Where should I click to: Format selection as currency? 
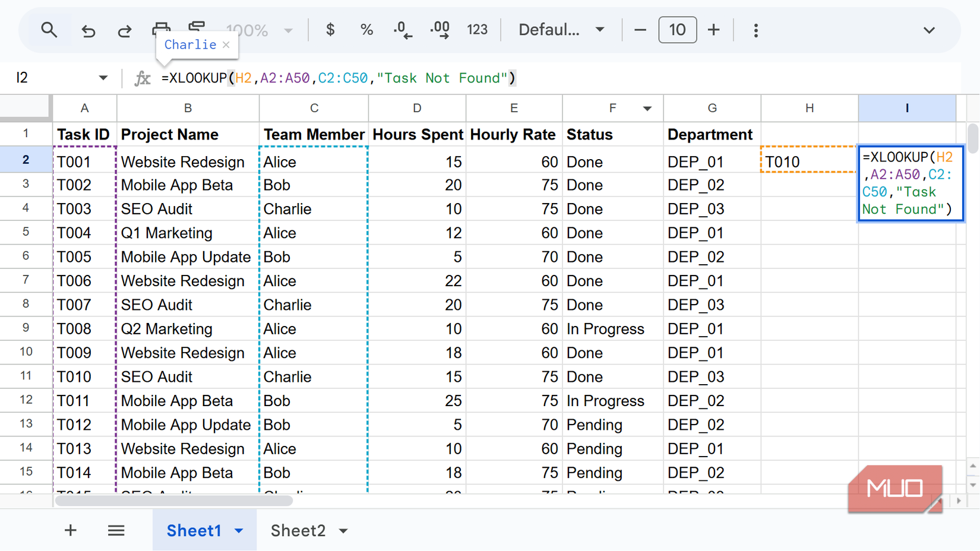click(x=330, y=30)
